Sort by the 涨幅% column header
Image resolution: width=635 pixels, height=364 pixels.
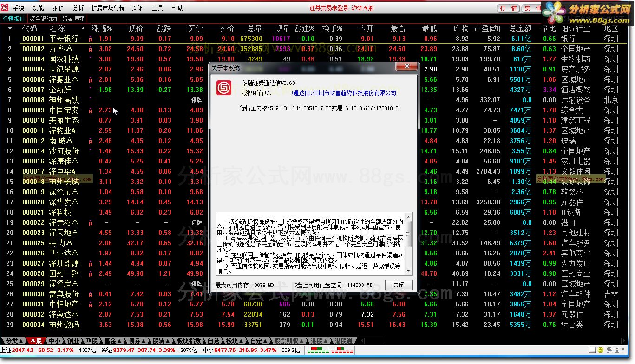[x=102, y=28]
